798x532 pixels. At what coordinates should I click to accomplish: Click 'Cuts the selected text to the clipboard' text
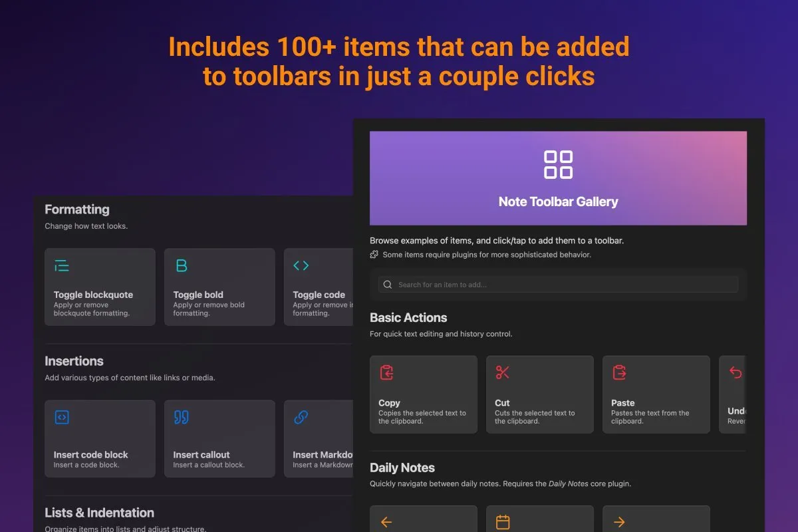coord(535,417)
